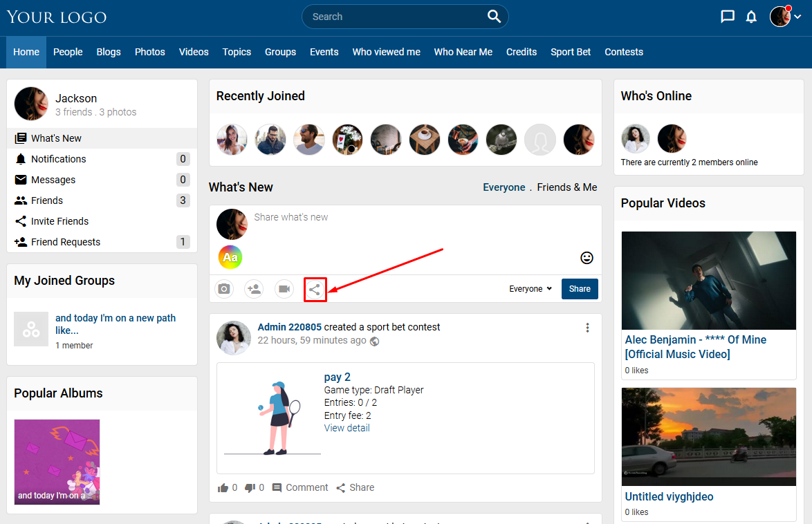Open the Credits menu item
The height and width of the screenshot is (524, 812).
pyautogui.click(x=522, y=53)
